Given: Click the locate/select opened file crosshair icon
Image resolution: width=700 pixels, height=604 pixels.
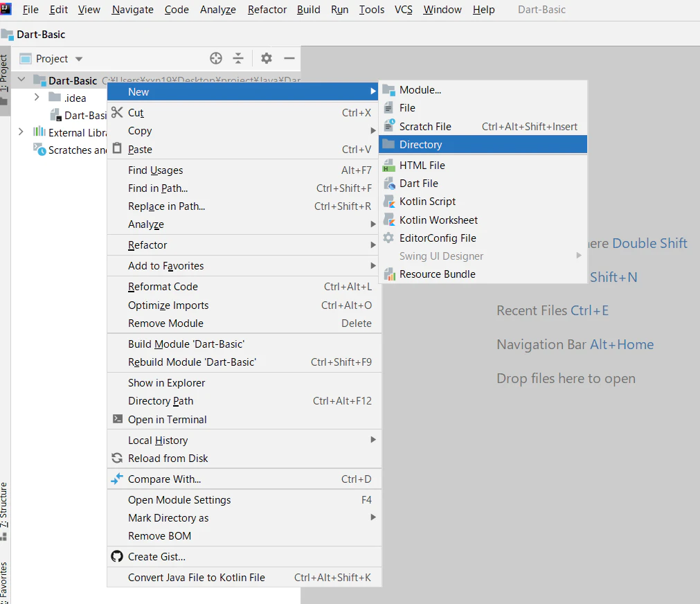Looking at the screenshot, I should tap(216, 58).
